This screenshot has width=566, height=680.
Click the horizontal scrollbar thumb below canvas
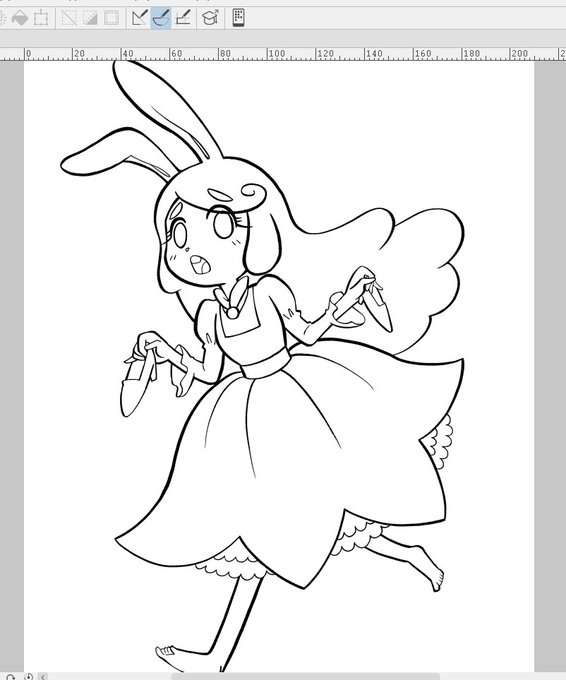(305, 677)
